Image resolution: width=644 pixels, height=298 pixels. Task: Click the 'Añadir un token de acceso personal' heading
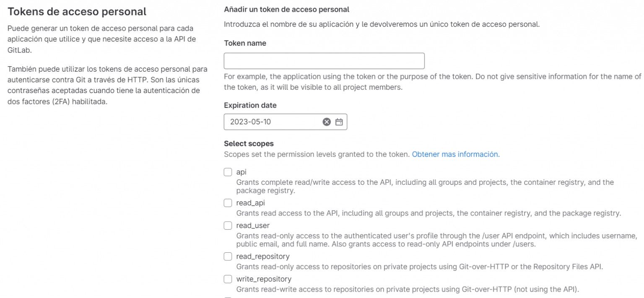coord(286,9)
